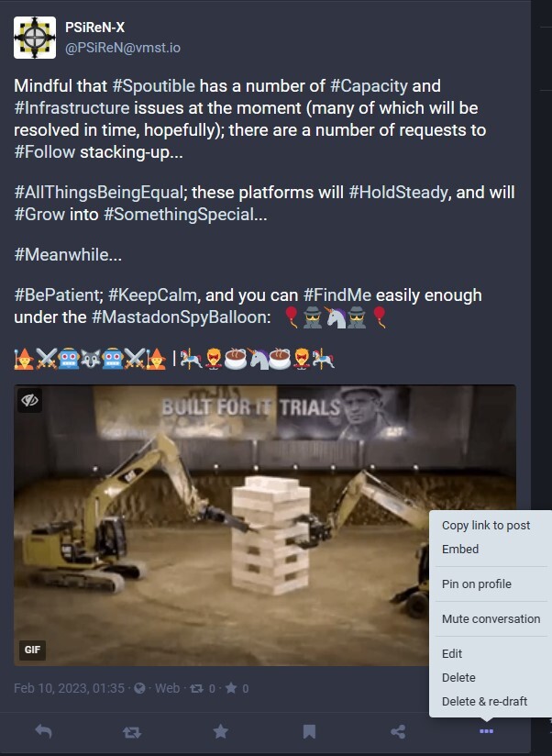The height and width of the screenshot is (756, 552).
Task: Open the #Spoutible hashtag link
Action: [x=154, y=86]
